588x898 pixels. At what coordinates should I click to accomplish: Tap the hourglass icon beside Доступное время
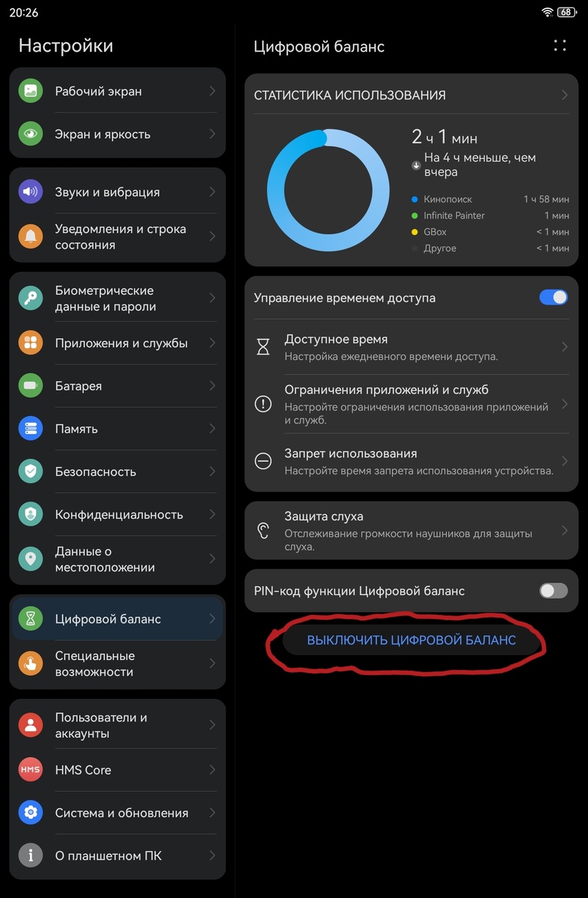[x=263, y=347]
